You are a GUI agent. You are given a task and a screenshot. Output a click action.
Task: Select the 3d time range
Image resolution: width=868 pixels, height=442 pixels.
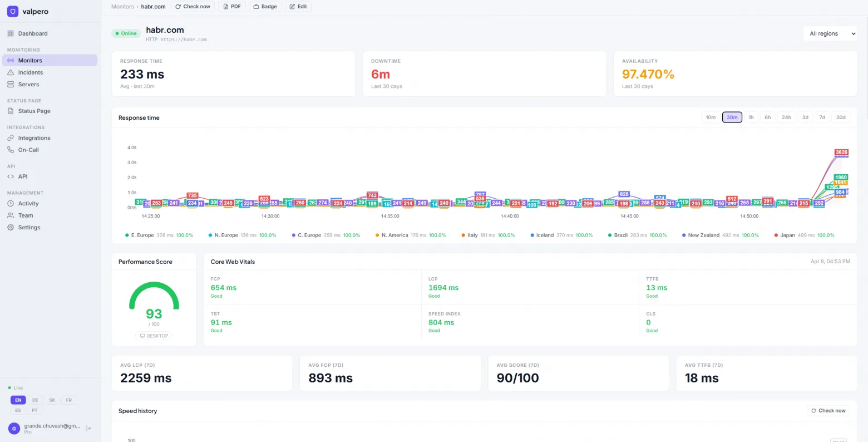(x=805, y=117)
